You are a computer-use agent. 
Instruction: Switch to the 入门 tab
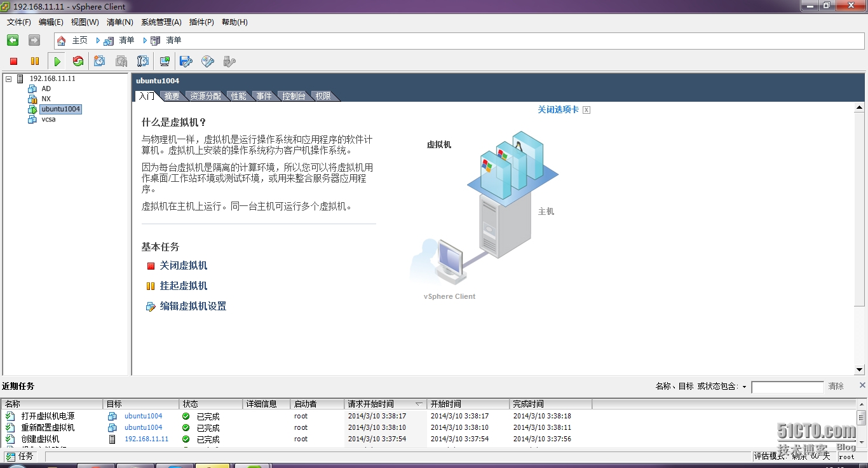pyautogui.click(x=146, y=96)
